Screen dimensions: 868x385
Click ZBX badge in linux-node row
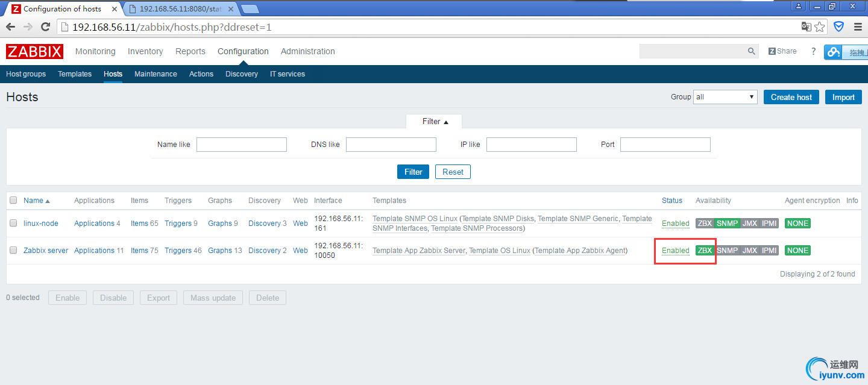pos(705,224)
